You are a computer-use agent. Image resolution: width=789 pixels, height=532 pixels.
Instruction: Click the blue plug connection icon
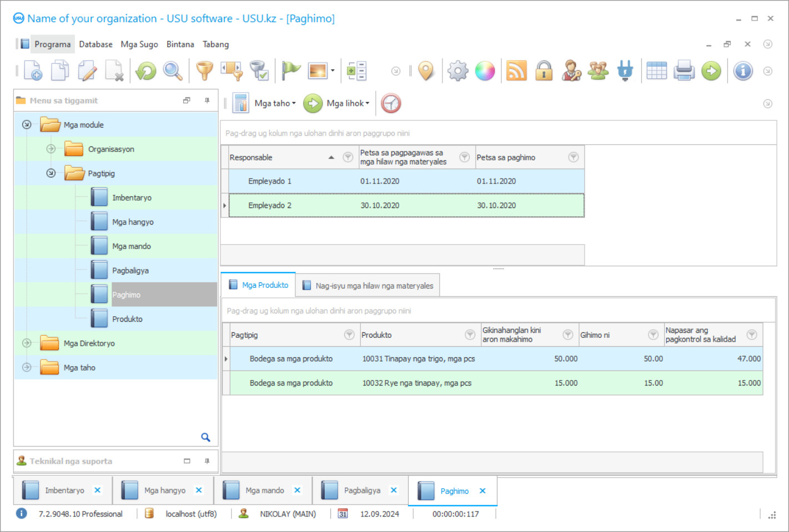point(625,70)
